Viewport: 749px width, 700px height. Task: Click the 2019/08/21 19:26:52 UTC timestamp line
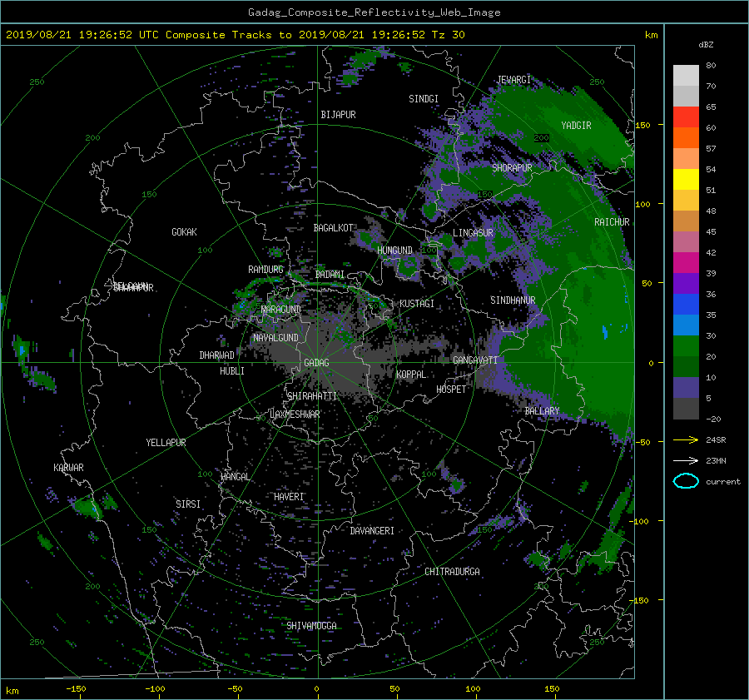235,35
